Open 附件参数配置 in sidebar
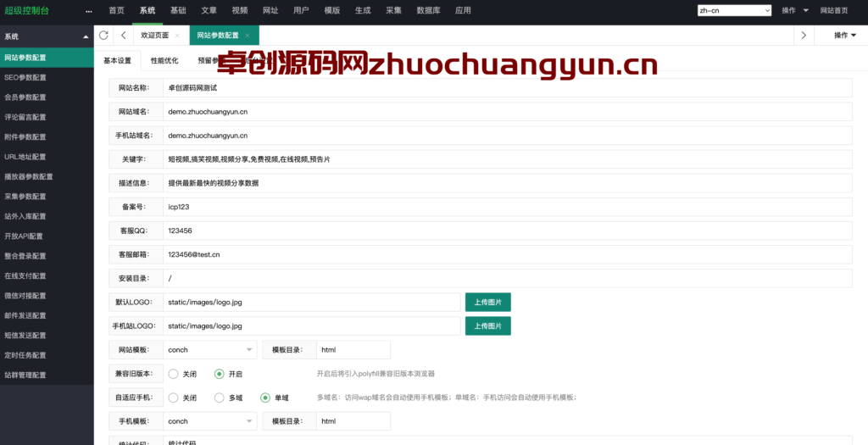868x445 pixels. pyautogui.click(x=47, y=137)
